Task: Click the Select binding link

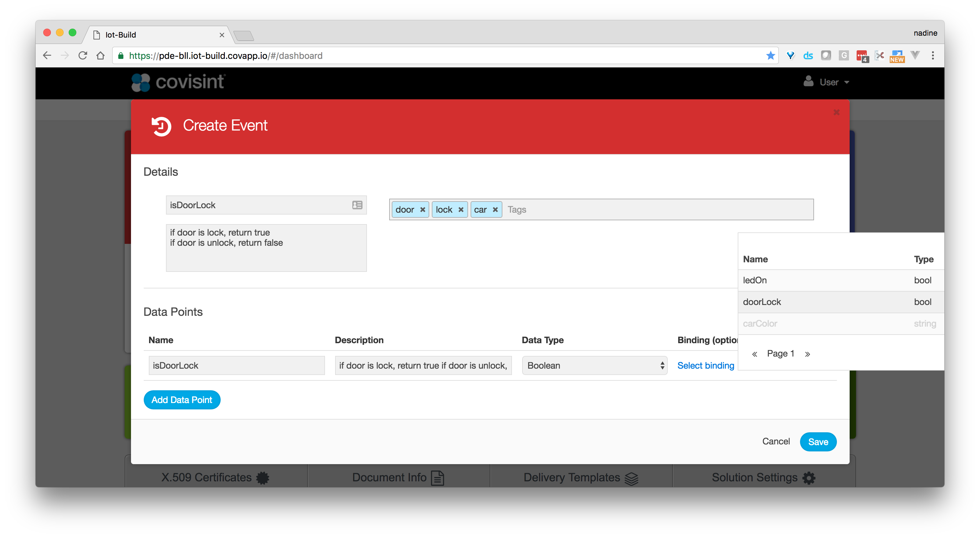Action: (705, 365)
